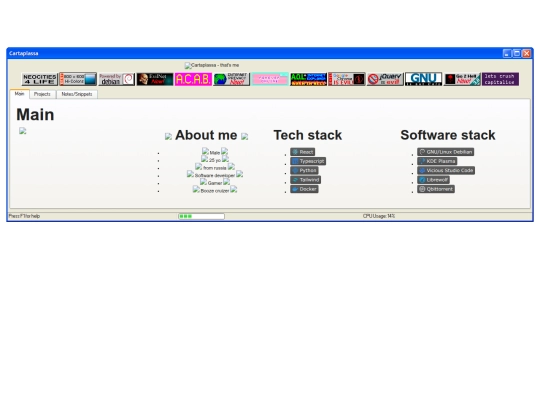540x405 pixels.
Task: Click the Press F1 for help text
Action: 24,216
